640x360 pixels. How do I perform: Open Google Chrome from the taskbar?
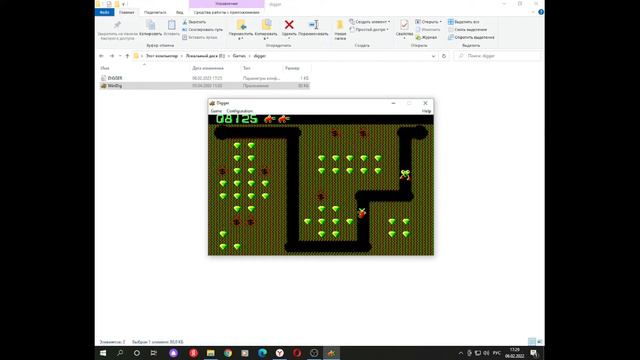[x=228, y=353]
